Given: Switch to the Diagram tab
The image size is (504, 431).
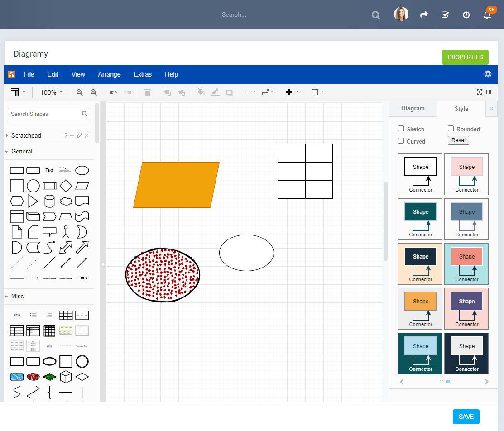Looking at the screenshot, I should [x=413, y=109].
